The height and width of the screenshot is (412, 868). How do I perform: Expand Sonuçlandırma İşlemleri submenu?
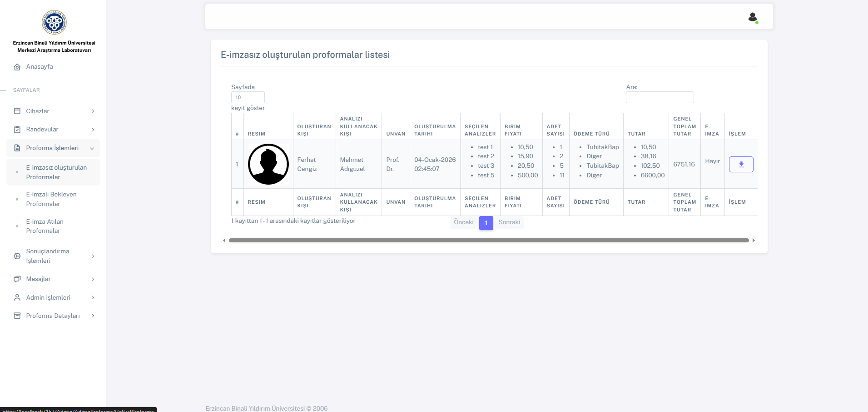(93, 256)
